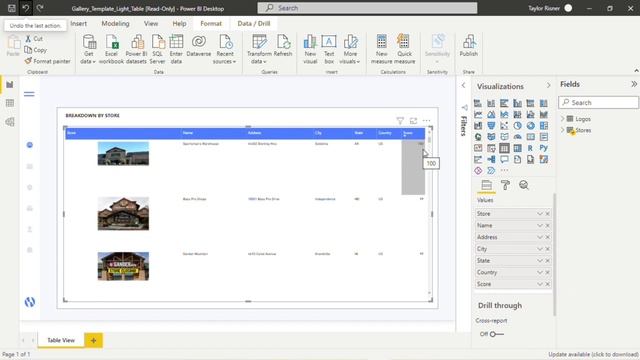640x360 pixels.
Task: Switch to Data view in left sidebar
Action: point(10,103)
